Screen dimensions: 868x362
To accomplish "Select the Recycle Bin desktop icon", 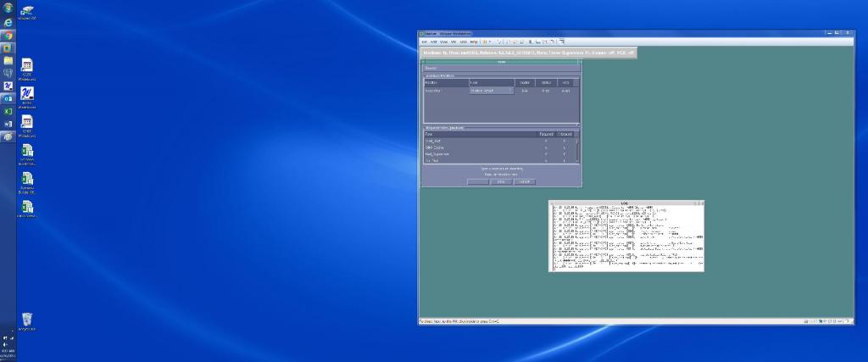I will [27, 320].
